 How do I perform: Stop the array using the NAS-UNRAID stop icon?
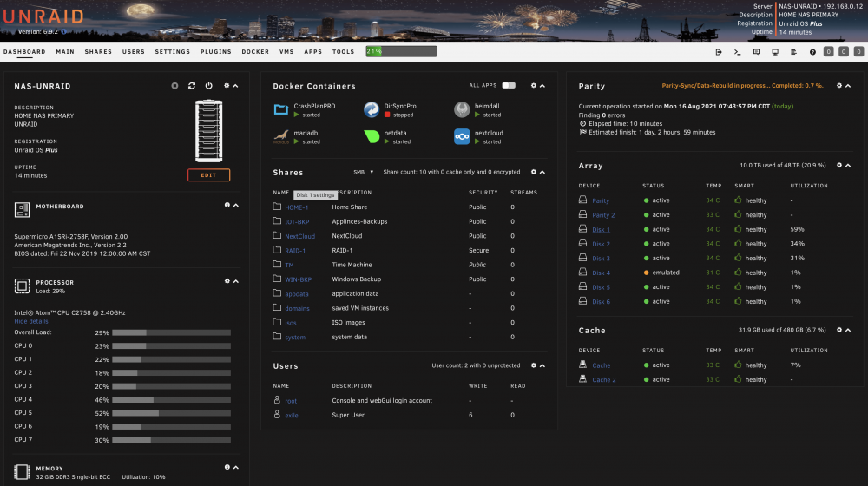click(174, 86)
